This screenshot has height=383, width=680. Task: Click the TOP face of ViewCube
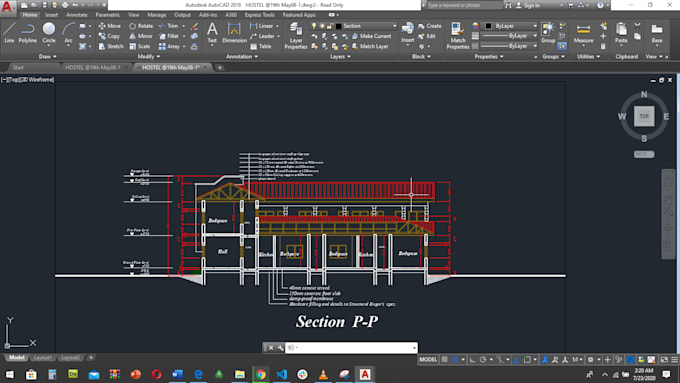pyautogui.click(x=644, y=116)
